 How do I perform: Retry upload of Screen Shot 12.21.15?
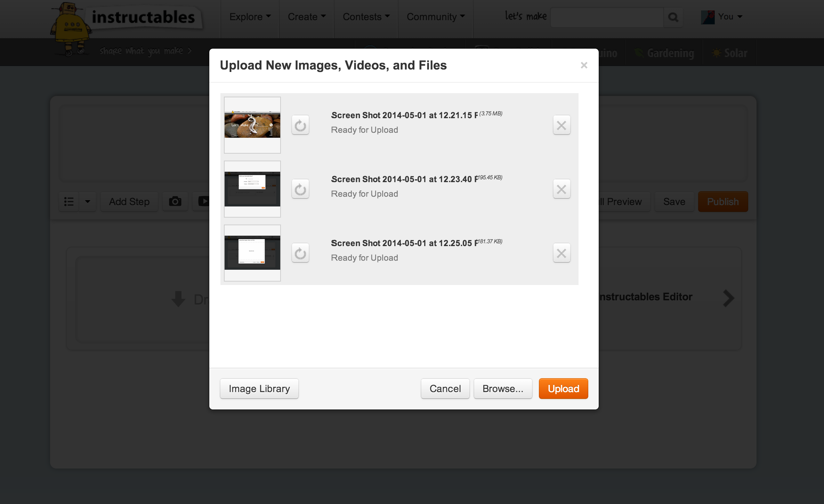click(x=300, y=125)
